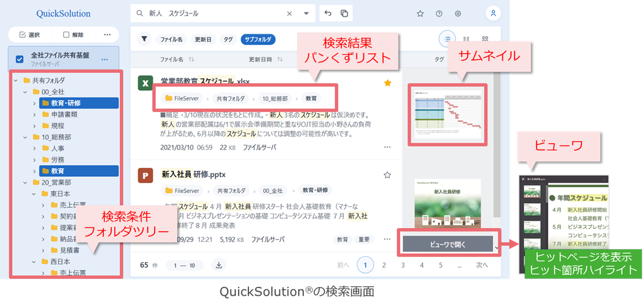Click the 選択 select-all button
The height and width of the screenshot is (308, 644).
[30, 35]
